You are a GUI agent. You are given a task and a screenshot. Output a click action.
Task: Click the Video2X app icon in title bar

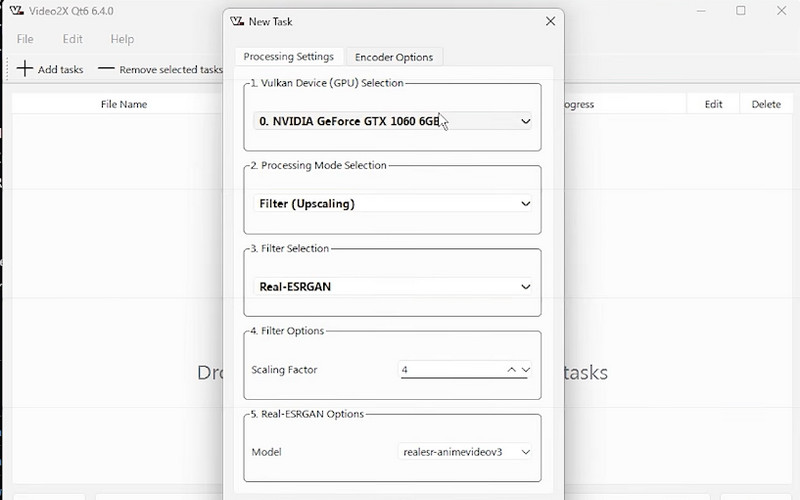pos(16,11)
